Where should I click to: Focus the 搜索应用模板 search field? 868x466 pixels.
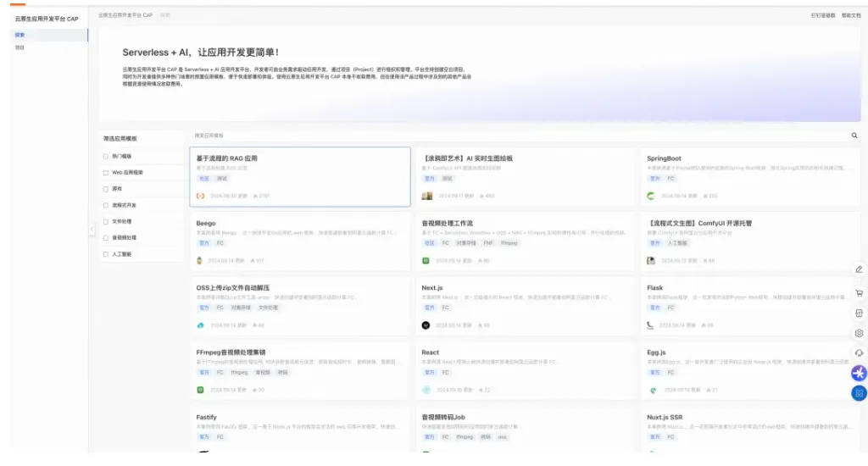point(520,136)
